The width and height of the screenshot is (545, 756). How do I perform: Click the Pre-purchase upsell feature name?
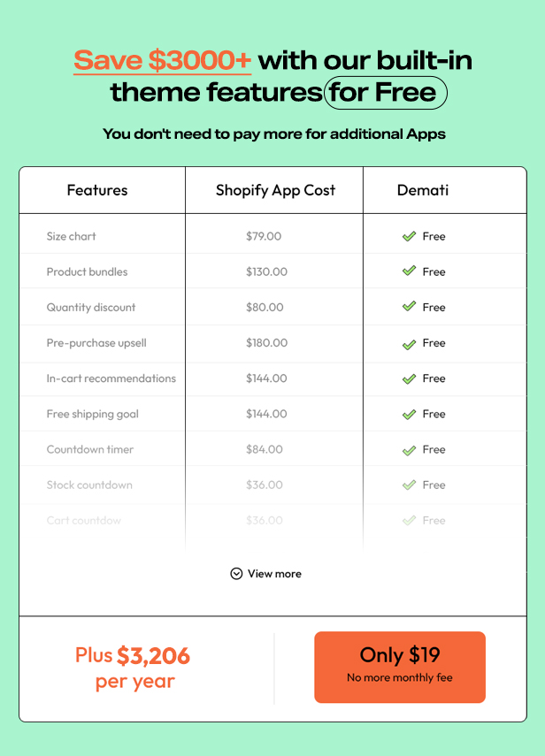pyautogui.click(x=96, y=343)
